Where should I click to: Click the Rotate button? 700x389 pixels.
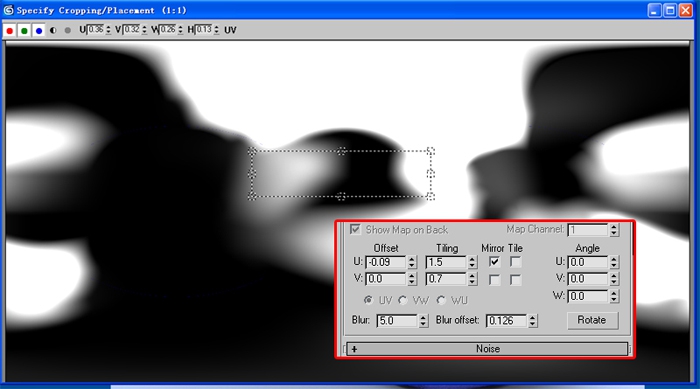point(592,320)
